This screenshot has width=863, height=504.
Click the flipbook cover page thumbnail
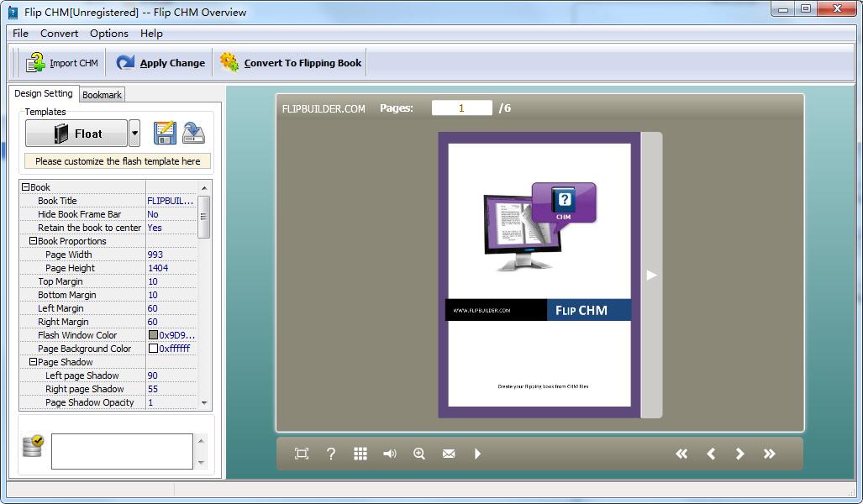[539, 276]
